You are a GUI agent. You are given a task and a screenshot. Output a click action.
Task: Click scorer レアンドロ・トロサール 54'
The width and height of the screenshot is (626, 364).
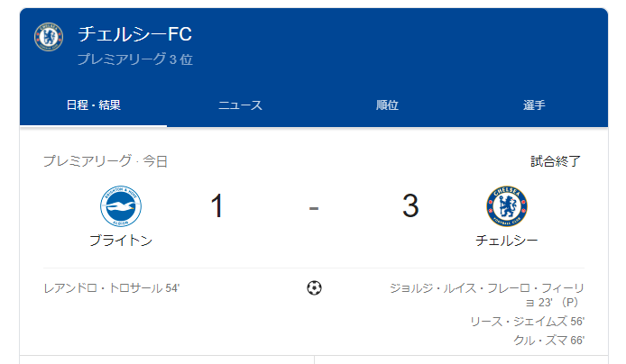(x=112, y=288)
